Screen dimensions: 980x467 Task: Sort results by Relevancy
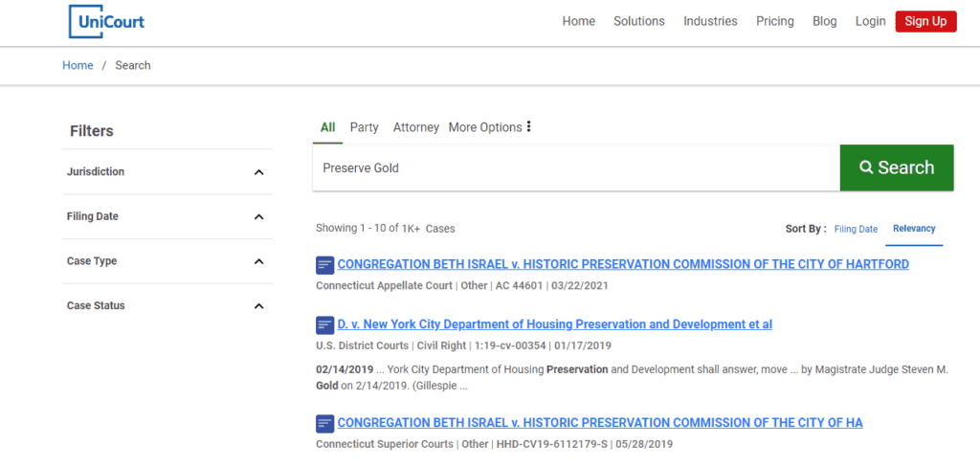pyautogui.click(x=914, y=229)
